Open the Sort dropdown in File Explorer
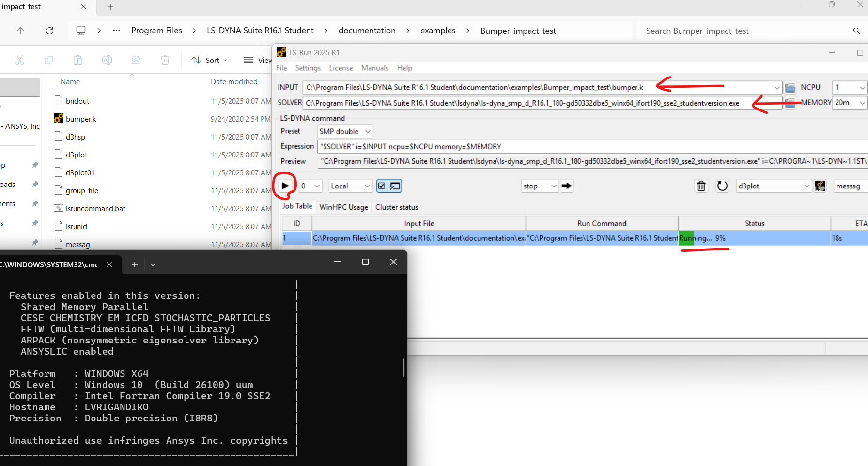This screenshot has height=466, width=868. pos(209,60)
